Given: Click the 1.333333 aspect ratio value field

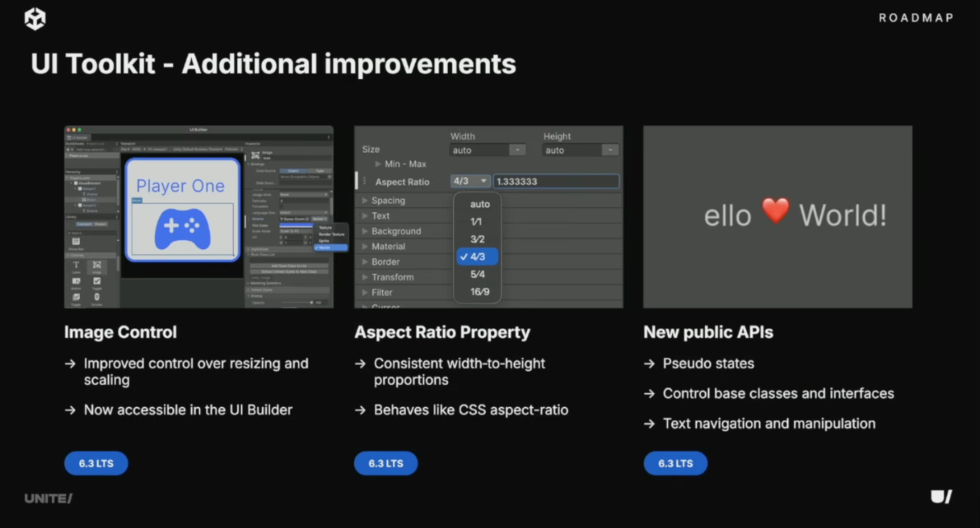Looking at the screenshot, I should click(556, 181).
